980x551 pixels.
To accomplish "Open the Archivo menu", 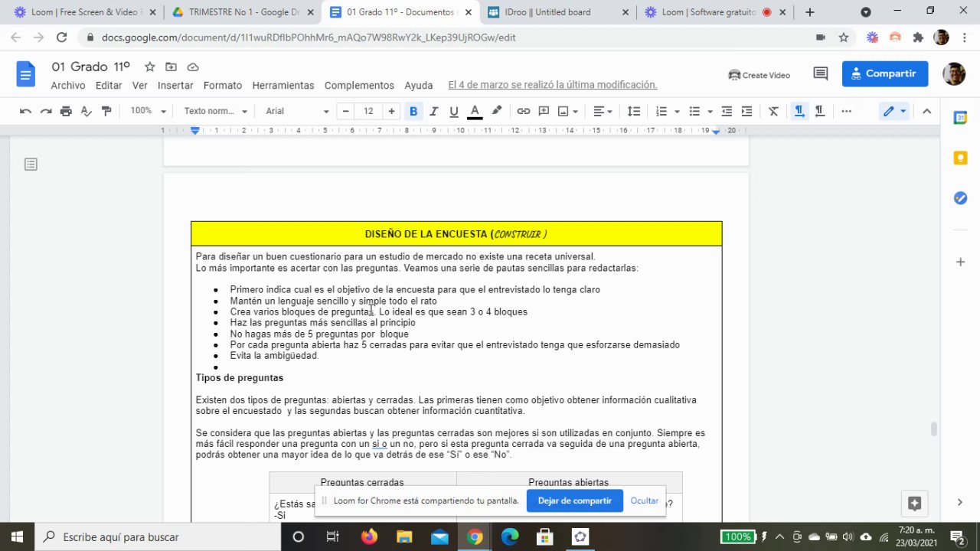I will tap(68, 85).
